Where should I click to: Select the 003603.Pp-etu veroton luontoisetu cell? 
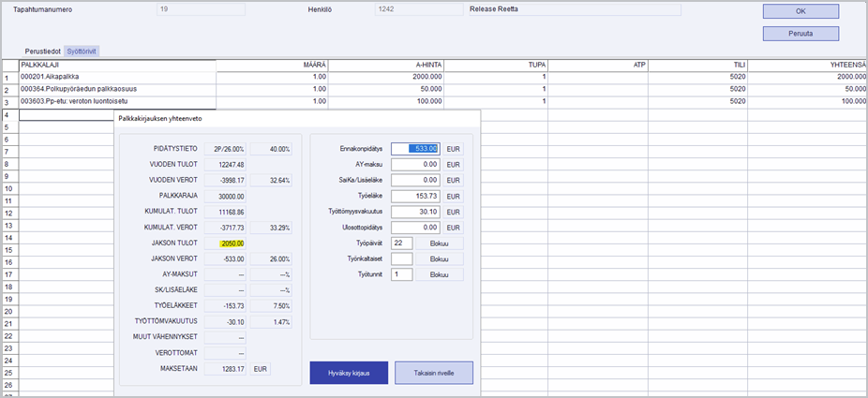(117, 100)
